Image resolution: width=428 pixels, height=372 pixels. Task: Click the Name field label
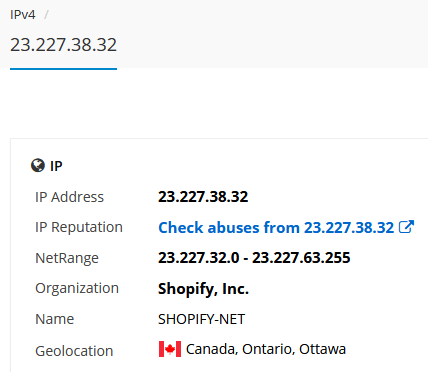pyautogui.click(x=55, y=319)
